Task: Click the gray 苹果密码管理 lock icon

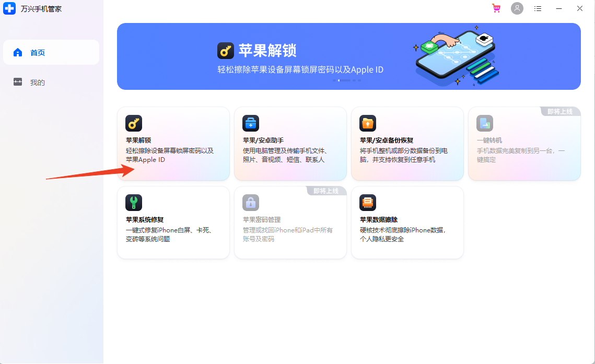Action: (251, 203)
